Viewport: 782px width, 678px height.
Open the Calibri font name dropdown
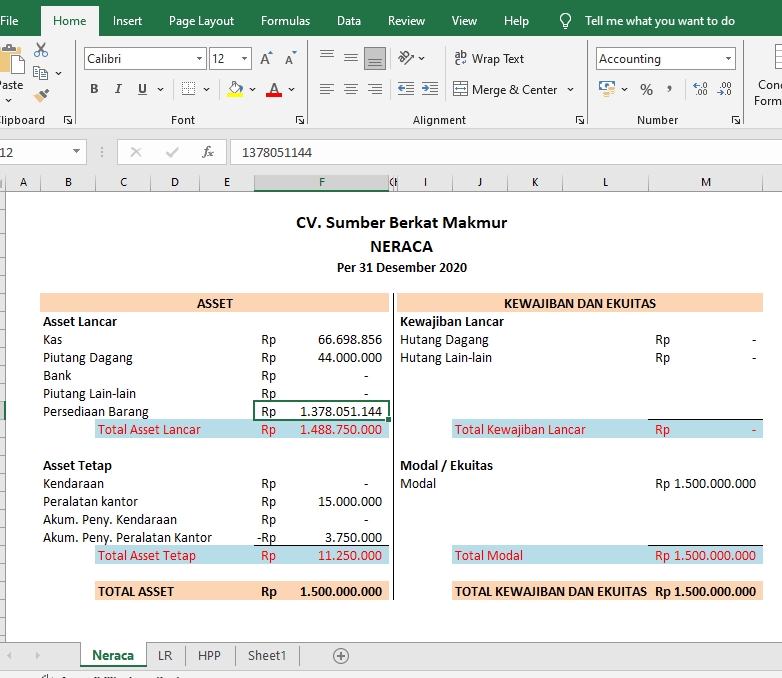200,59
